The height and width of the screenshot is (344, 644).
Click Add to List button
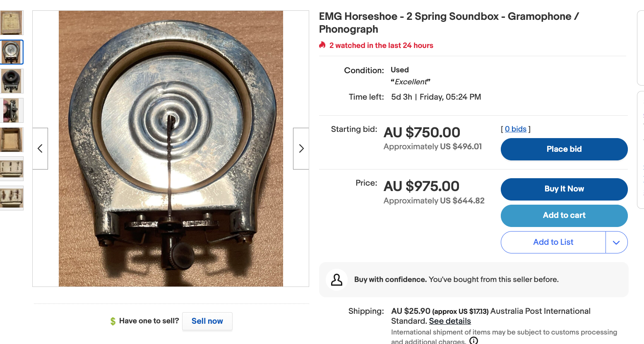553,242
